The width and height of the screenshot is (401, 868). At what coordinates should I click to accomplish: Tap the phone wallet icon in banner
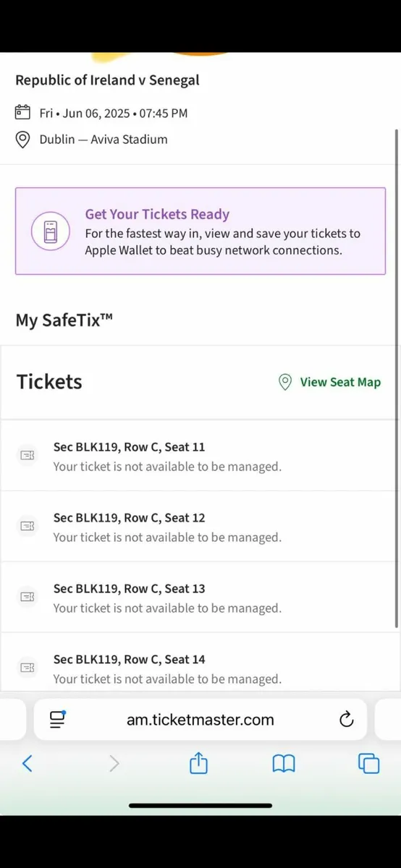(50, 231)
